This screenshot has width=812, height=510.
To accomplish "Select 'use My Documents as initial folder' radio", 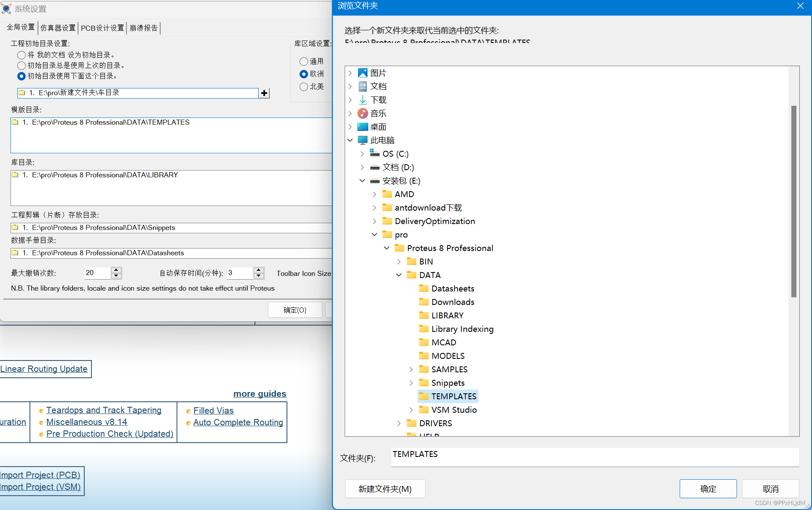I will (x=21, y=55).
